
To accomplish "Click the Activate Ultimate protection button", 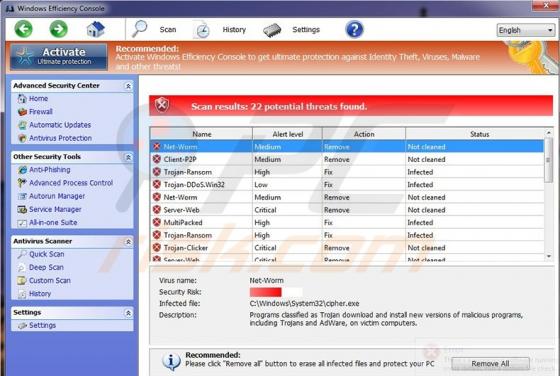I will pos(59,56).
